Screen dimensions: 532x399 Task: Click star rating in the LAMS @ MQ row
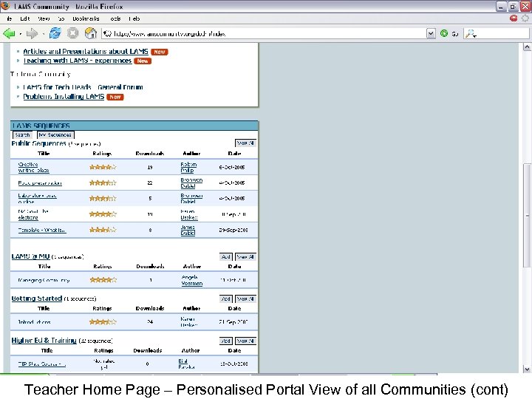point(103,280)
